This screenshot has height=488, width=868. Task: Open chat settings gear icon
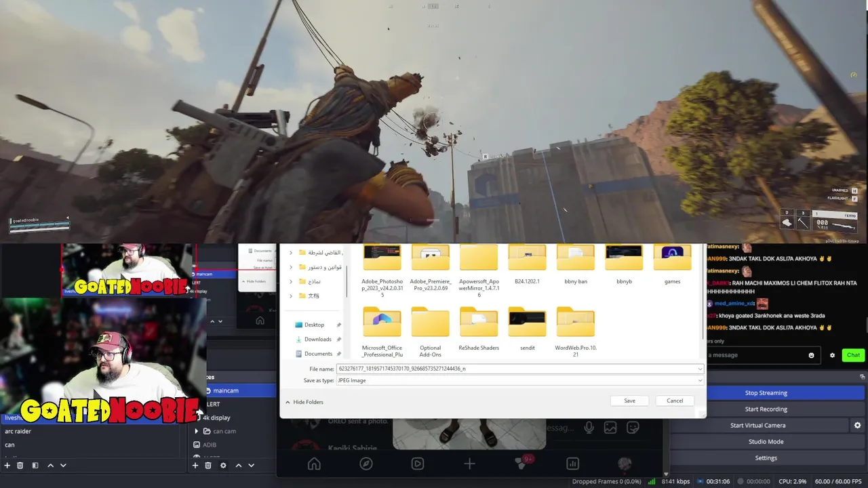pos(832,355)
